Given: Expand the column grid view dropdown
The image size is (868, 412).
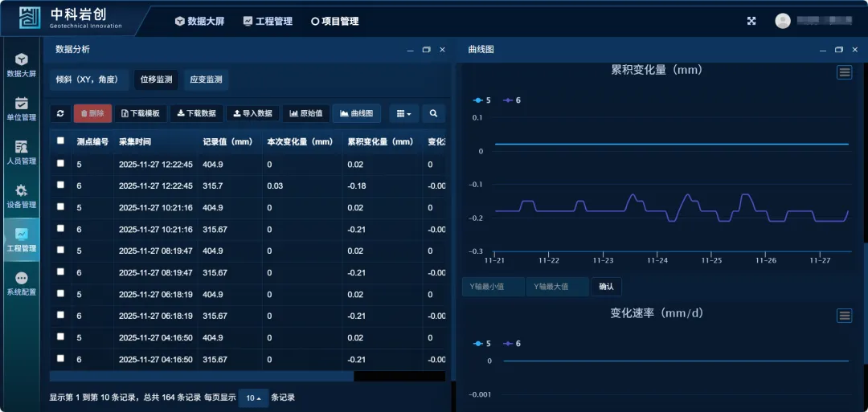Looking at the screenshot, I should coord(403,114).
